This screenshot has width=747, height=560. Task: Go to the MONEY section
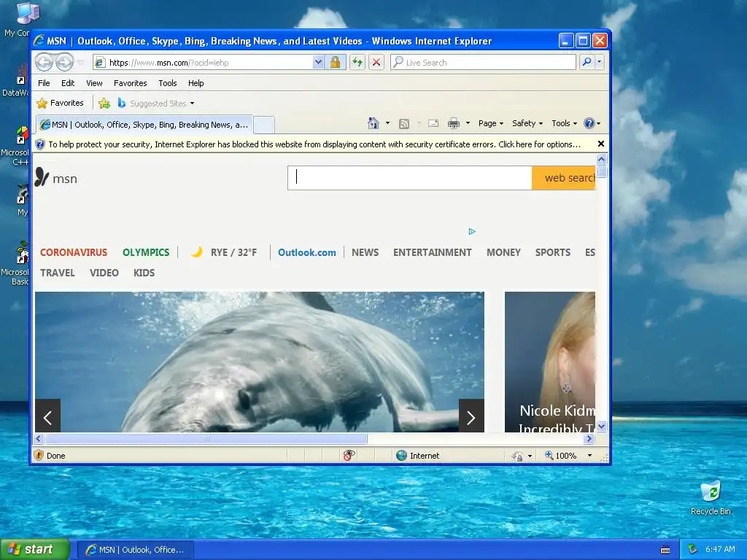[503, 252]
